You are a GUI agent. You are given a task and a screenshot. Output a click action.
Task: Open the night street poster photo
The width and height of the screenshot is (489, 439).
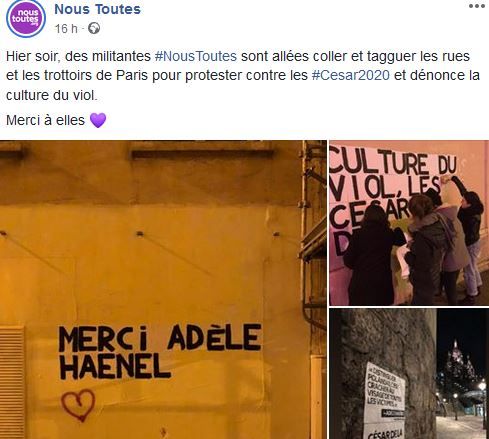pos(409,374)
